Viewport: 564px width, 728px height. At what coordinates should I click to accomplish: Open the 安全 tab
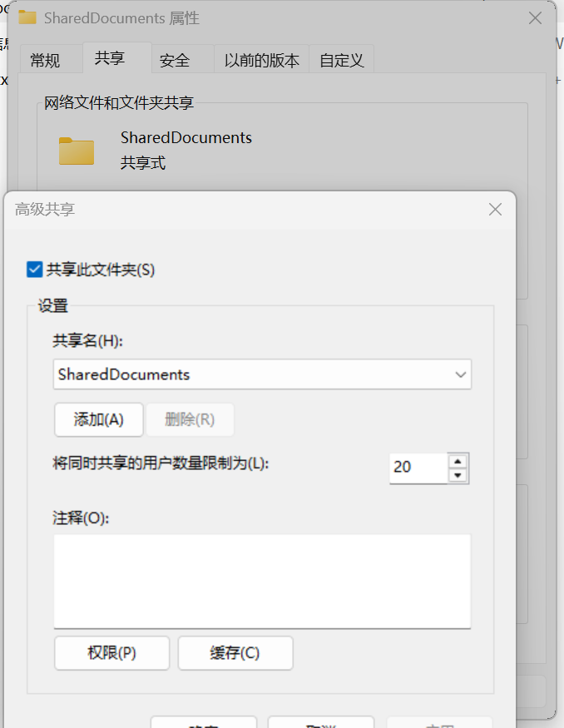(175, 60)
